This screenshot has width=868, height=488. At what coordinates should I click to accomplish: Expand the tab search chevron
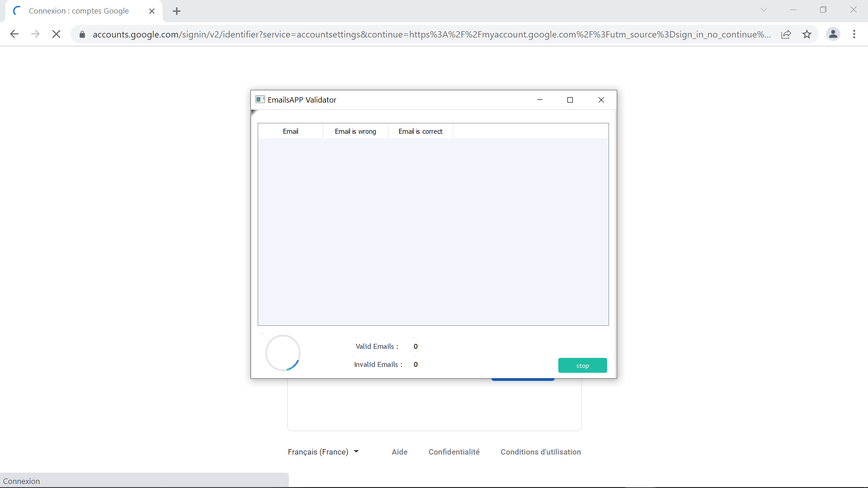tap(764, 10)
